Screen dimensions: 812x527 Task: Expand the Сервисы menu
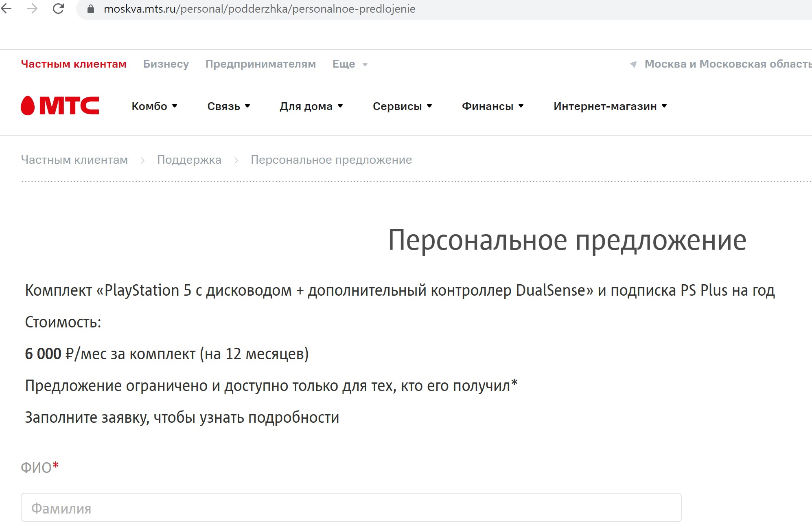pos(402,106)
